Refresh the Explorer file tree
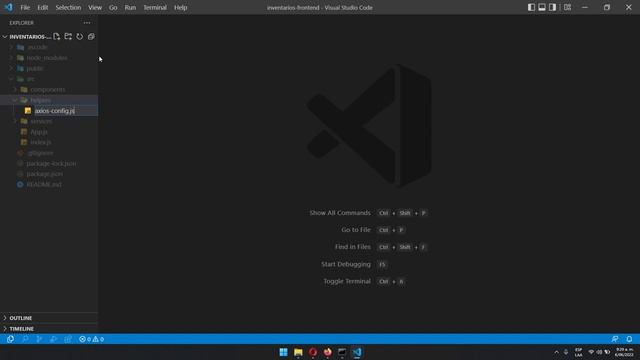The image size is (640, 360). point(80,37)
